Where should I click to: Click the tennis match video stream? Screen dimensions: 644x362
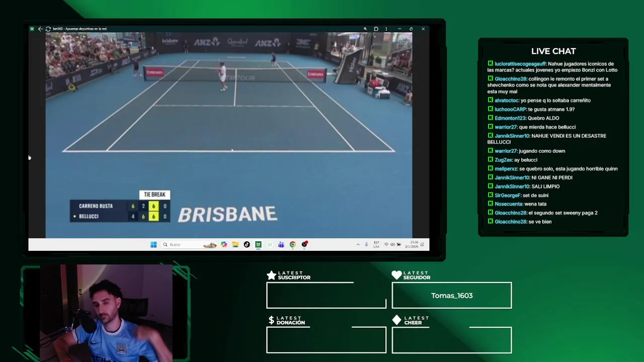(229, 135)
